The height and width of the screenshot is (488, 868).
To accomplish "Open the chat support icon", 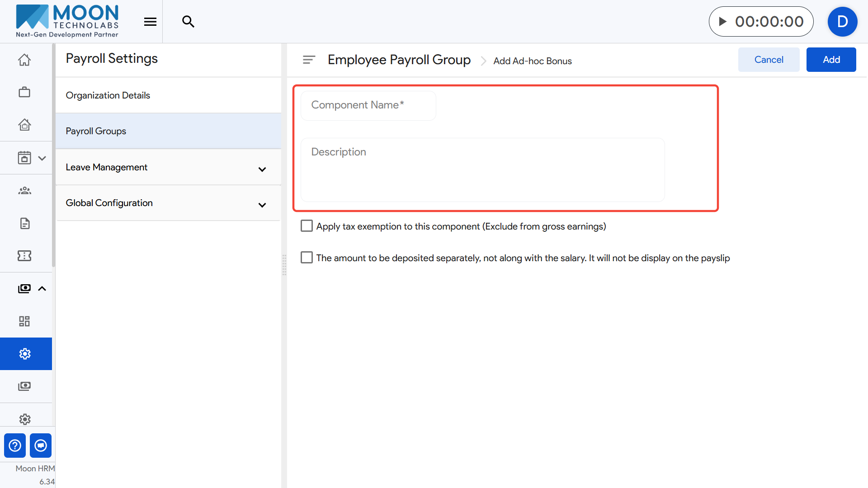I will 41,446.
